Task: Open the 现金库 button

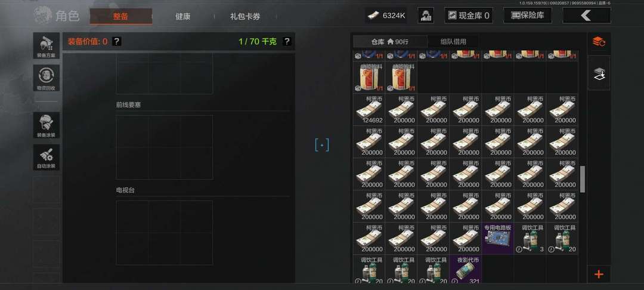Action: click(469, 16)
